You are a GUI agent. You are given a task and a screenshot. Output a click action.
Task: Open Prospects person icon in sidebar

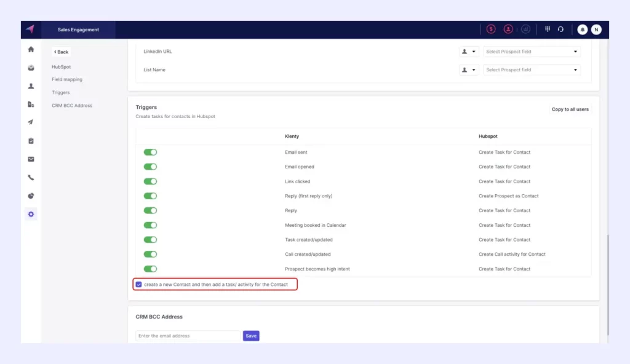[x=31, y=86]
